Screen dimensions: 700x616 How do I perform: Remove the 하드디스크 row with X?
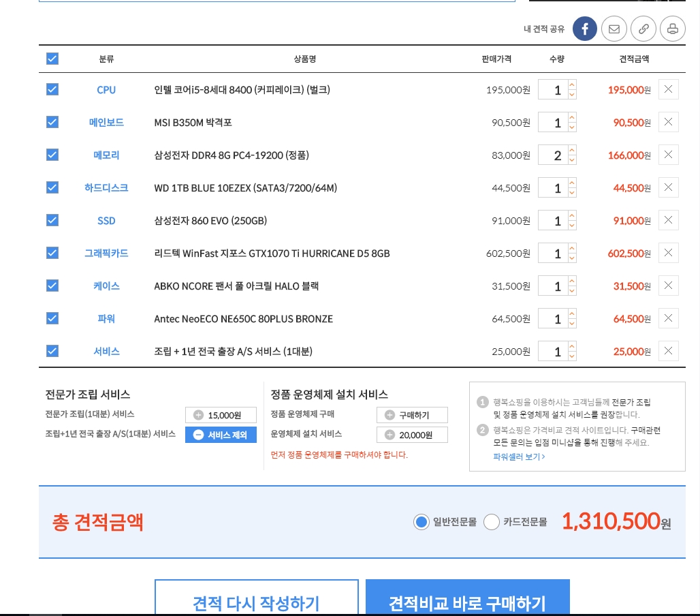pos(668,187)
